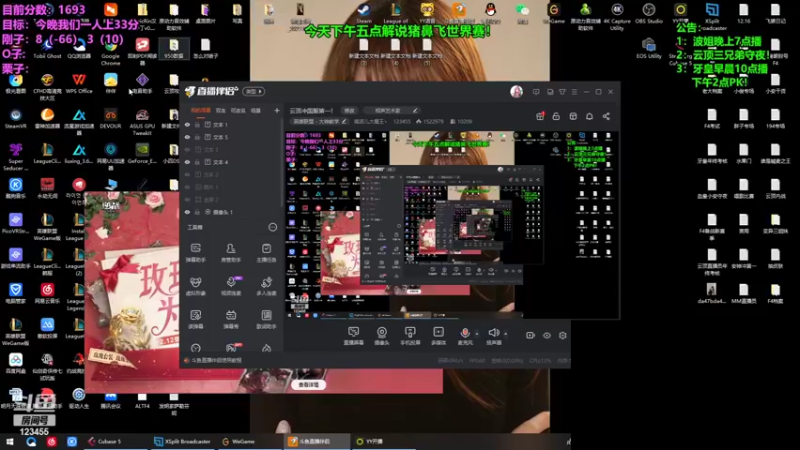This screenshot has height=450, width=800.
Task: Show the hidden 全屏 2 layer
Action: (187, 199)
